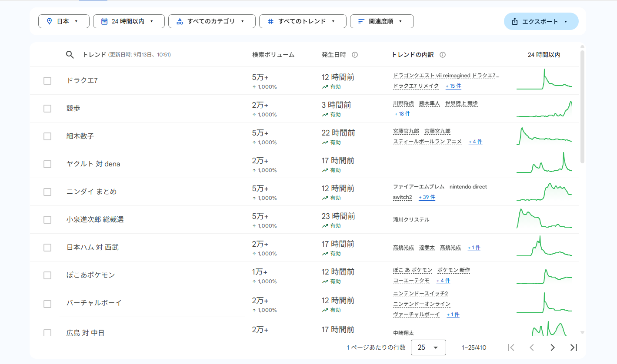Check the box for バーチャルボーイ
617x364 pixels.
point(47,304)
